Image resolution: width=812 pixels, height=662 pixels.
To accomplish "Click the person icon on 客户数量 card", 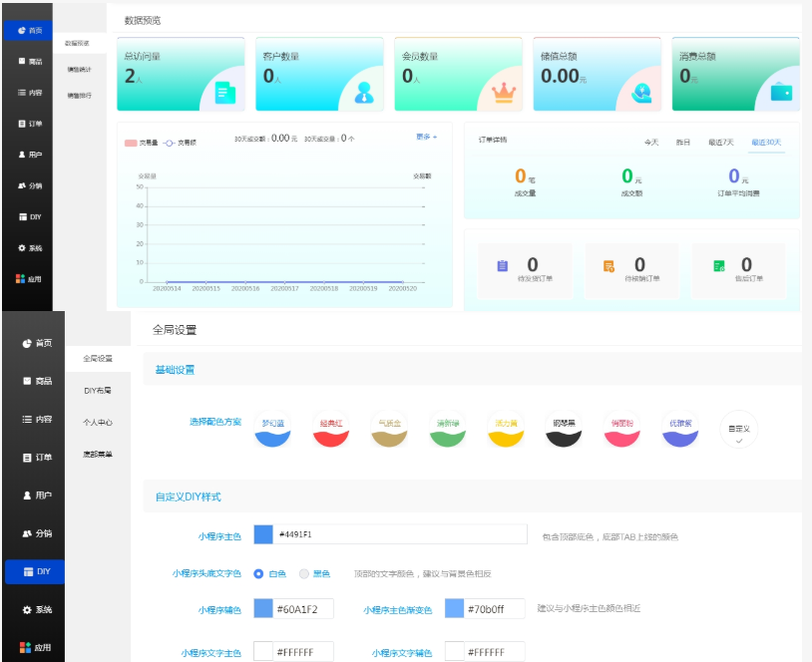I will pyautogui.click(x=364, y=92).
